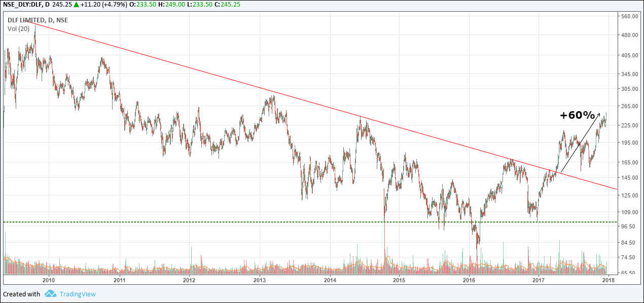Click the green up-triangle price change icon
644x303 pixels.
point(77,4)
